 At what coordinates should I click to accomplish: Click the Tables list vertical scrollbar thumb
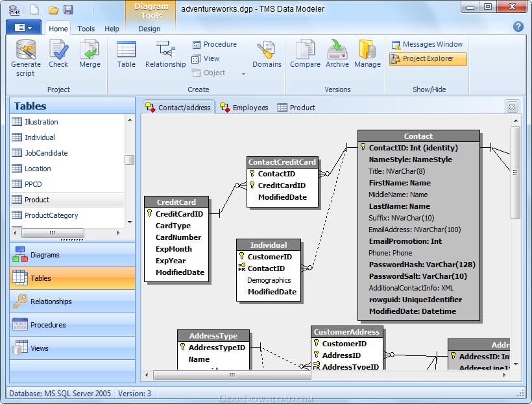pyautogui.click(x=130, y=160)
